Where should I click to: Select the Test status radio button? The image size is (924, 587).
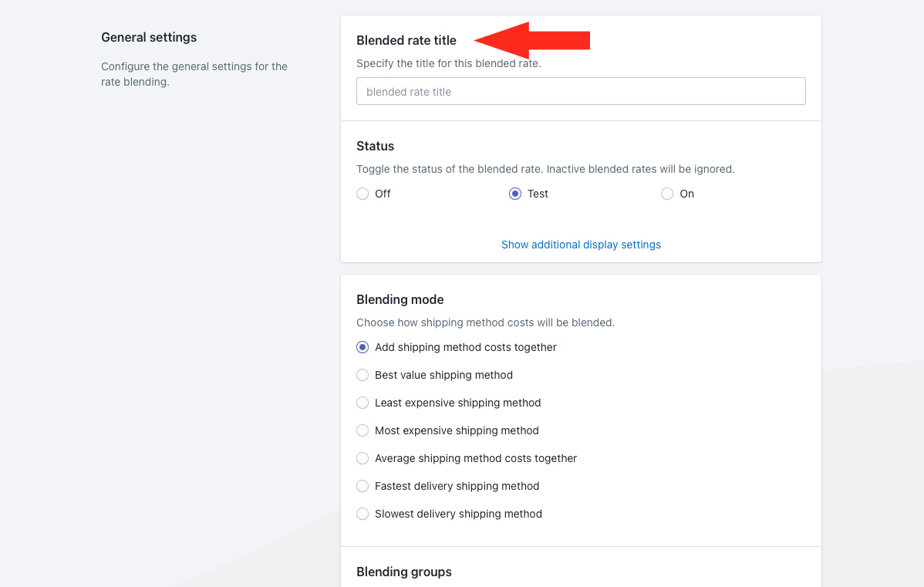(515, 194)
